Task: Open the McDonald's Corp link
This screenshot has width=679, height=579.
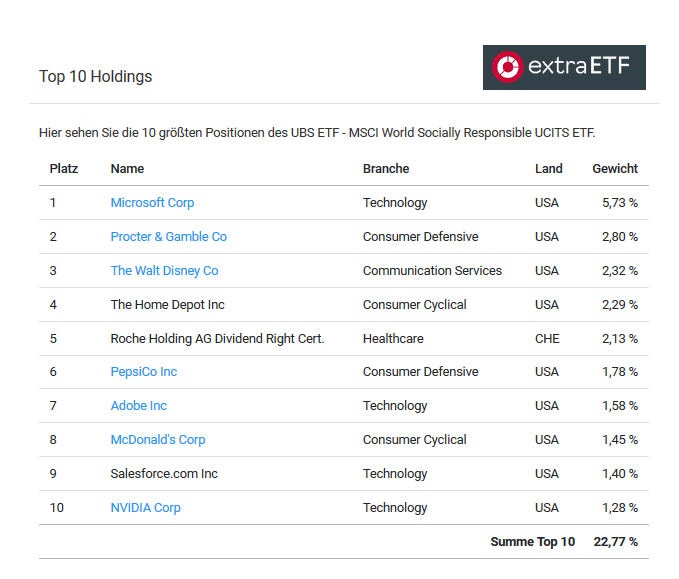Action: pyautogui.click(x=158, y=440)
